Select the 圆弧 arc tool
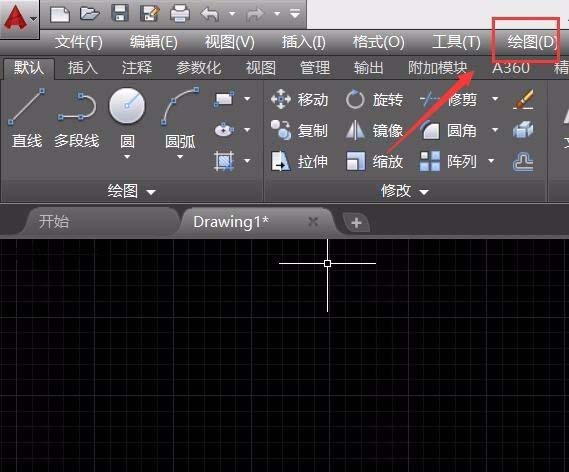The image size is (569, 472). tap(180, 118)
